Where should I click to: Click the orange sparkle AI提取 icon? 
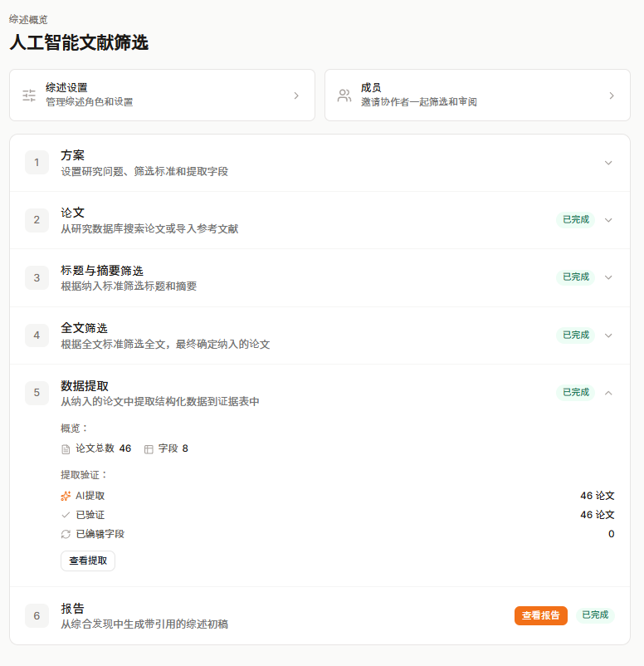(x=66, y=496)
